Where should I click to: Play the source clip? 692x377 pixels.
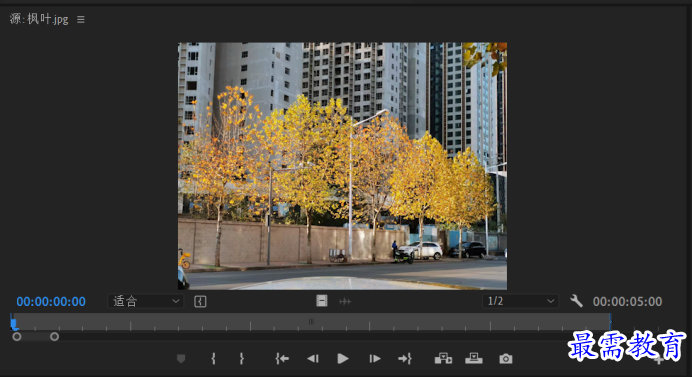(342, 358)
